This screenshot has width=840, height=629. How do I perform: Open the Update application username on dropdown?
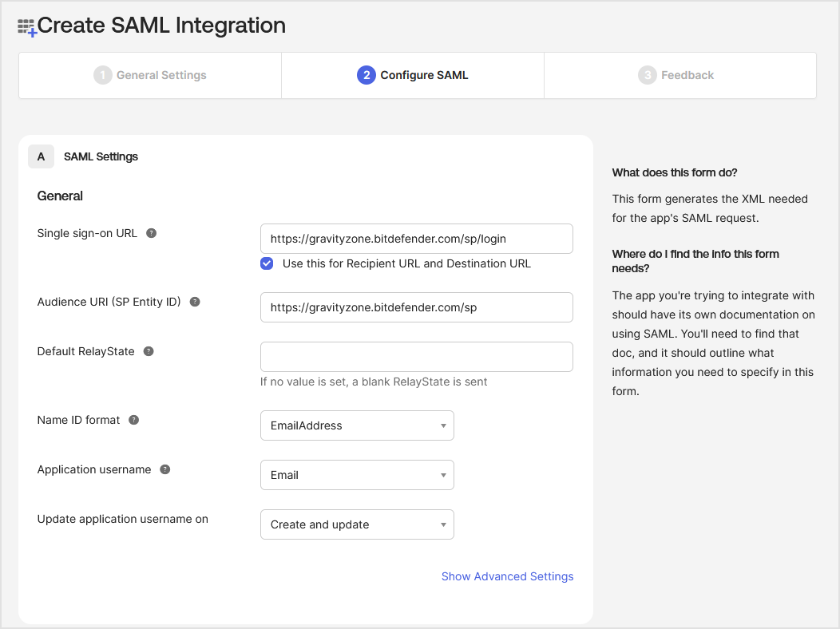[x=358, y=524]
